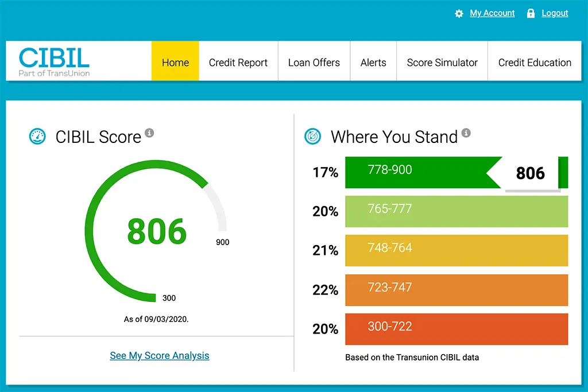Select the CIBIL TransUnion logo

(53, 61)
